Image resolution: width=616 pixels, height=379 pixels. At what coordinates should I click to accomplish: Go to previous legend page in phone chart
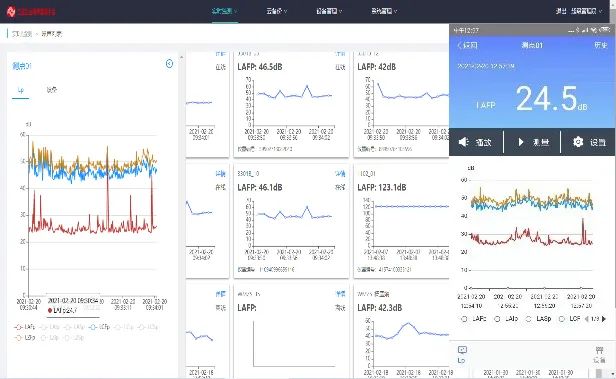click(587, 319)
